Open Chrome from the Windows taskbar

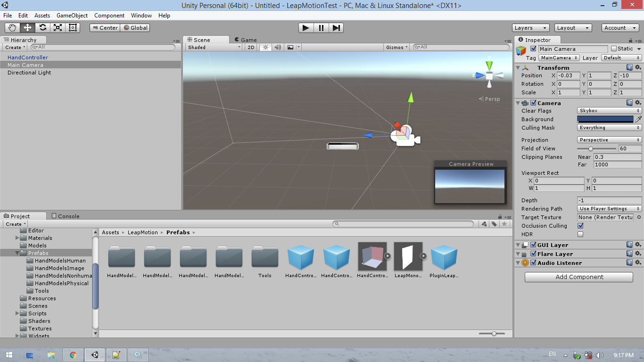pos(73,354)
